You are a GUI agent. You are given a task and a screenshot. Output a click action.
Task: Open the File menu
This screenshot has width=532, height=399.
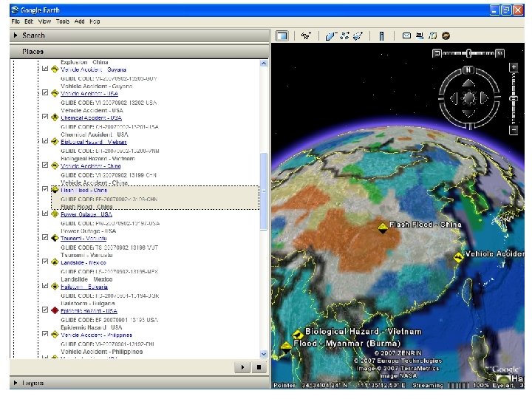point(16,21)
